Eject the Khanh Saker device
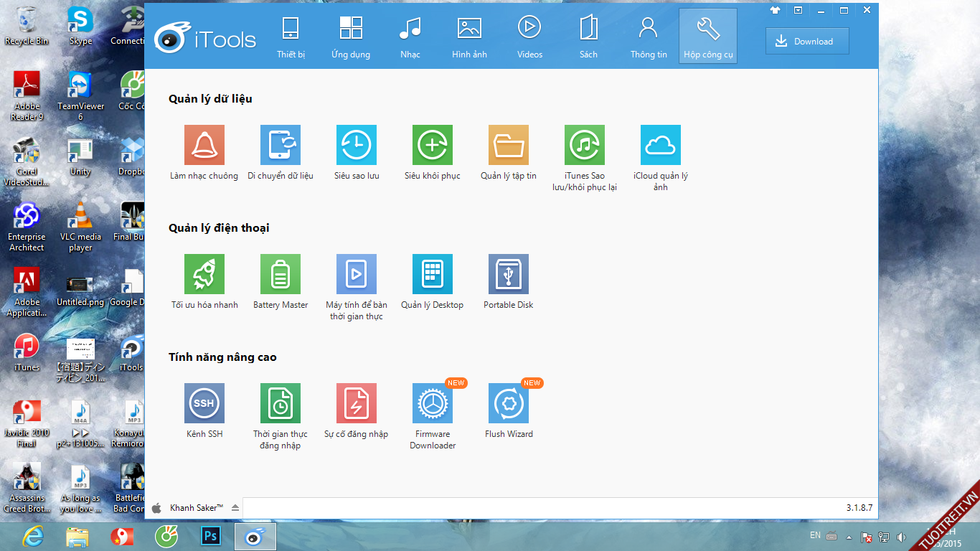The image size is (980, 551). coord(235,508)
